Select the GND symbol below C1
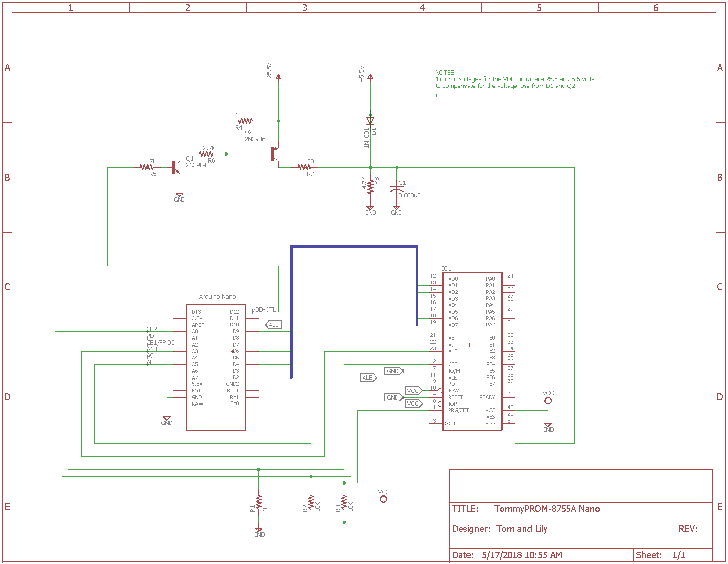The height and width of the screenshot is (564, 728). (x=396, y=210)
